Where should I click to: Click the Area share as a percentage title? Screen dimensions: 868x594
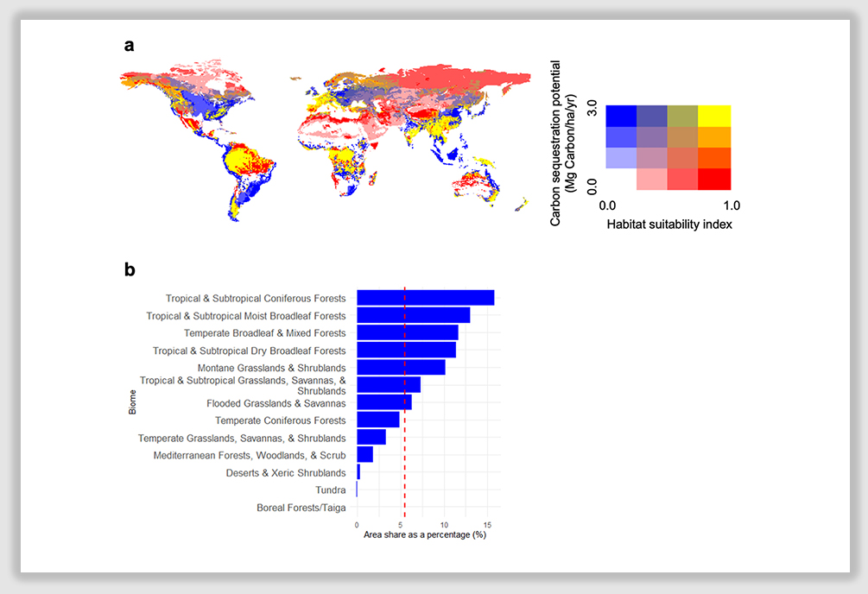(424, 535)
